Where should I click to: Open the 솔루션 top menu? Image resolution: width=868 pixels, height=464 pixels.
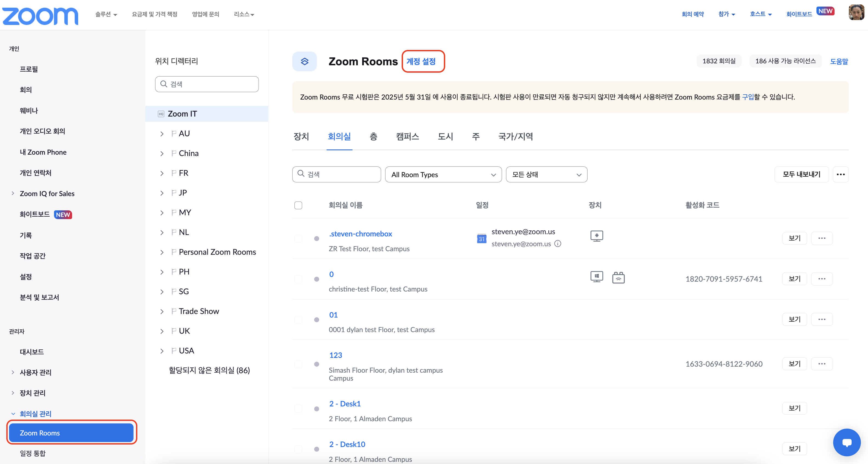click(106, 14)
